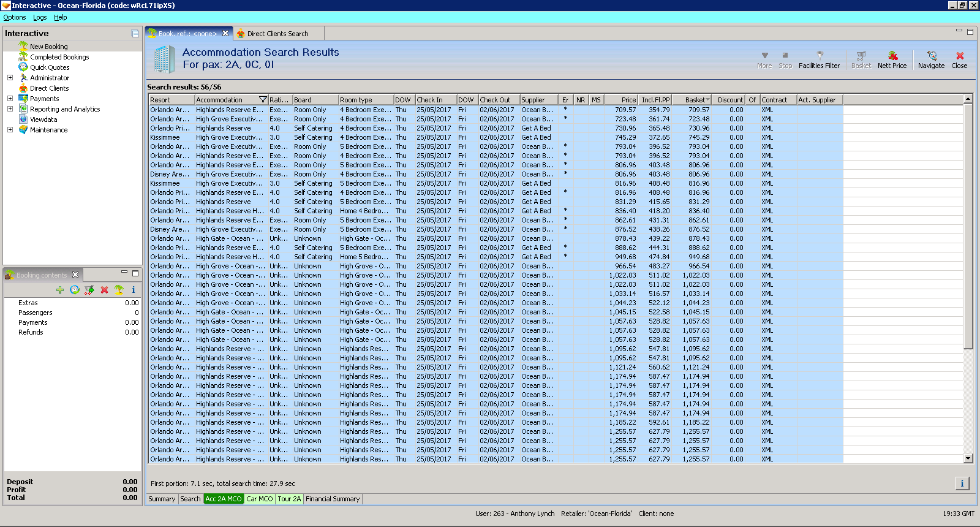This screenshot has height=527, width=980.
Task: Click the Stop search toolbar icon
Action: 785,60
